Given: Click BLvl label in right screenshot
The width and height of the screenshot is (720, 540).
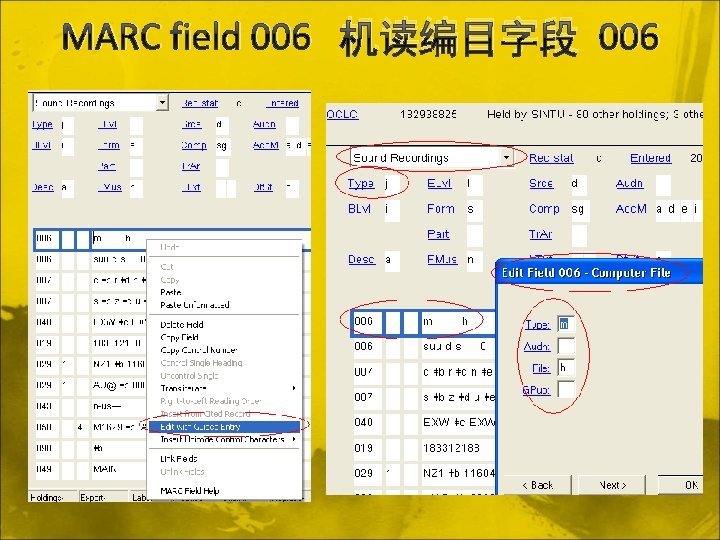Looking at the screenshot, I should pyautogui.click(x=359, y=209).
